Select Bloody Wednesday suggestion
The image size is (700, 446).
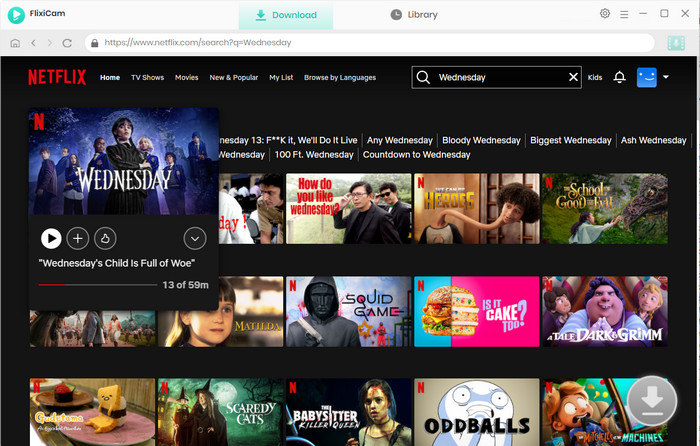(481, 140)
